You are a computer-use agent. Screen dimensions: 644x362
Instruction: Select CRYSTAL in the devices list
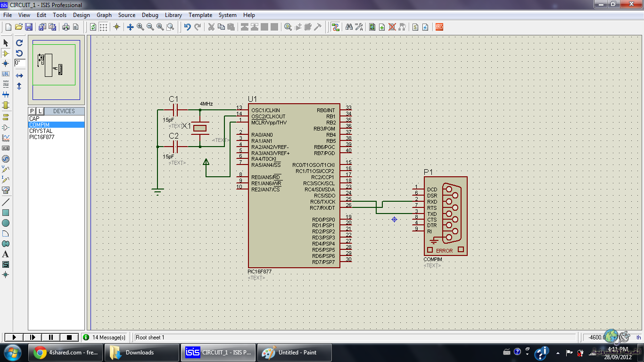click(x=41, y=131)
